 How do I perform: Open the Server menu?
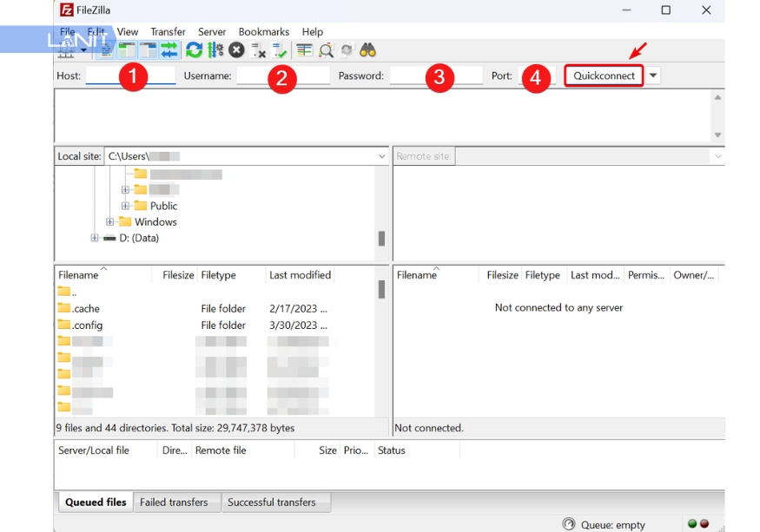(212, 31)
